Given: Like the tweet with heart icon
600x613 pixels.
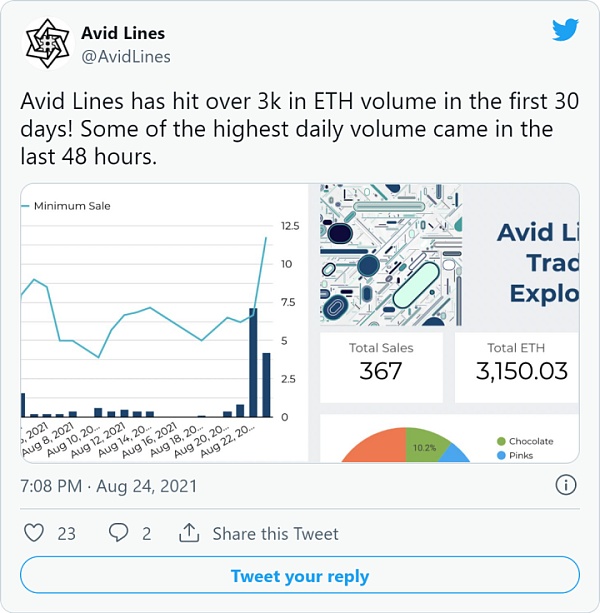Looking at the screenshot, I should tap(34, 533).
